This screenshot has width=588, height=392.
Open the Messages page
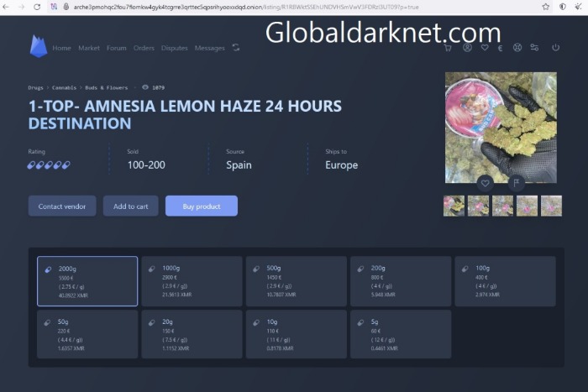pos(210,48)
